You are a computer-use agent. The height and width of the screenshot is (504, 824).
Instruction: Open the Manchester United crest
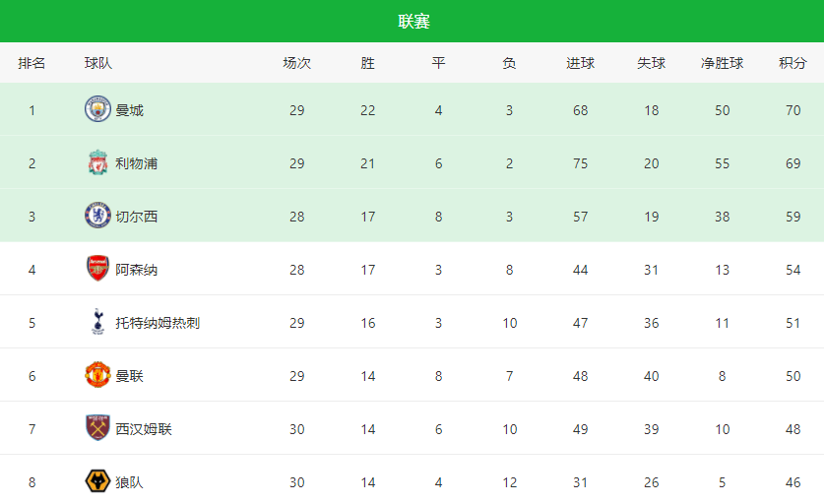coord(97,375)
